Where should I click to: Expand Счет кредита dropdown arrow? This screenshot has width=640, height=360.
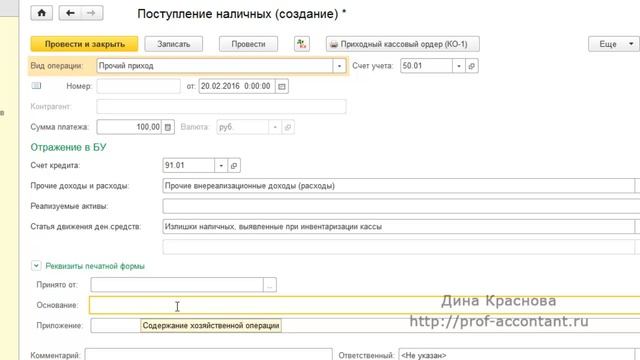coord(221,165)
